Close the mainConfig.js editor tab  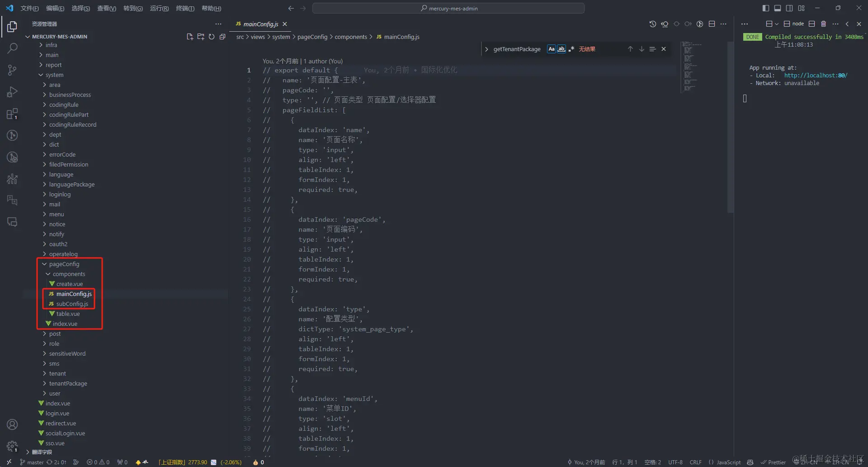pos(284,24)
